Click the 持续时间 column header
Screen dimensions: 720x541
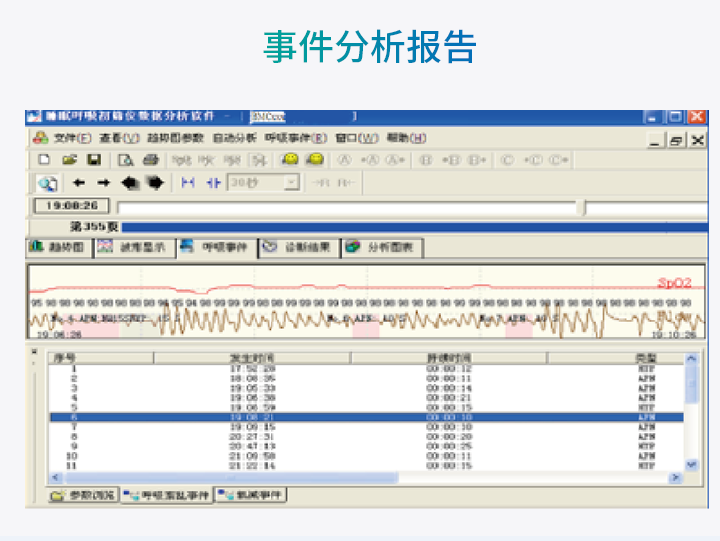click(449, 358)
